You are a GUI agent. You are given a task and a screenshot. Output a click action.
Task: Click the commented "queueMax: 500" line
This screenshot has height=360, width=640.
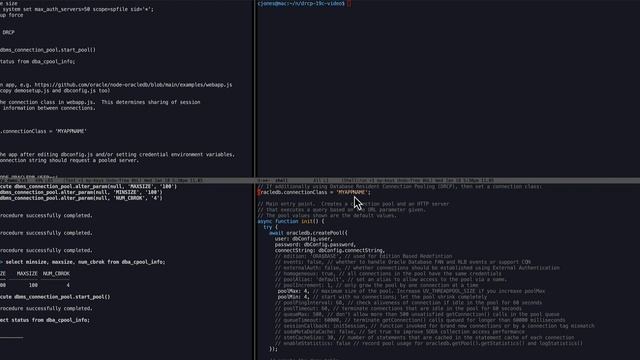pyautogui.click(x=417, y=314)
